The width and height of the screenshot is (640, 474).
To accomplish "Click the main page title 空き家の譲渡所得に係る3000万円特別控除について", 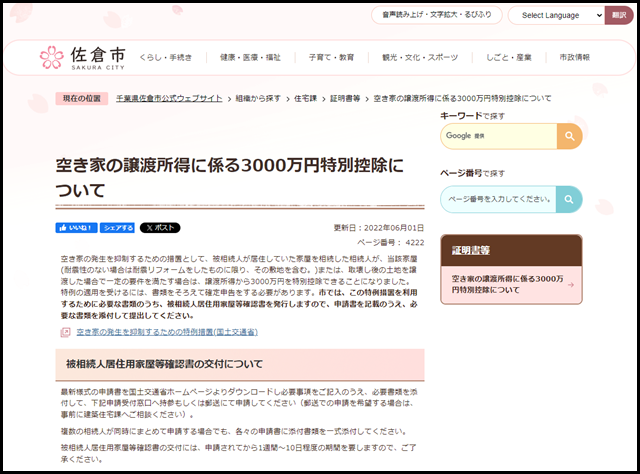I will click(x=229, y=178).
